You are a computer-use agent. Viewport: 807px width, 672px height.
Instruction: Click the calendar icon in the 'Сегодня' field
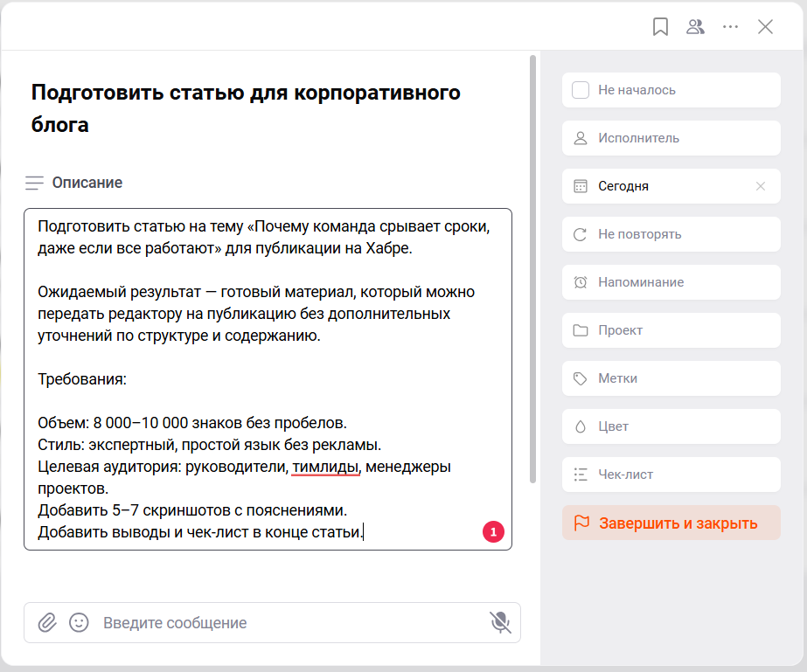[x=581, y=186]
